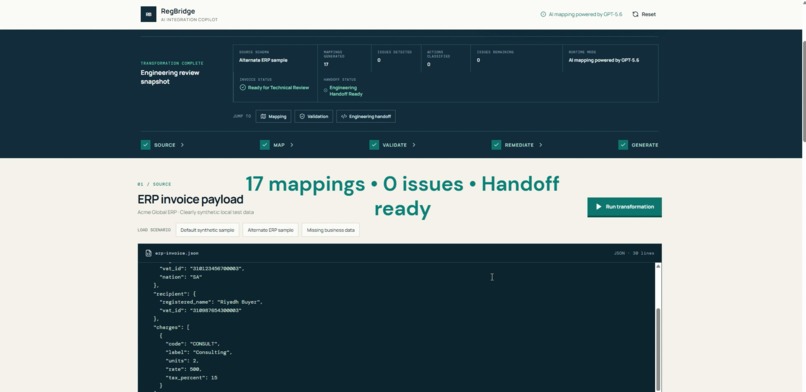The image size is (806, 392).
Task: Click the "units": 2 line
Action: pyautogui.click(x=182, y=361)
